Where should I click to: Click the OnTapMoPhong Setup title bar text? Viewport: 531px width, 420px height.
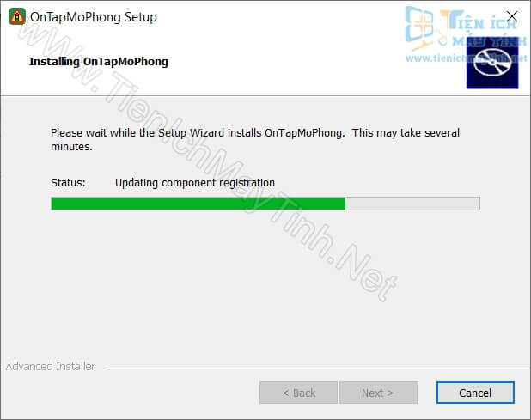point(94,17)
